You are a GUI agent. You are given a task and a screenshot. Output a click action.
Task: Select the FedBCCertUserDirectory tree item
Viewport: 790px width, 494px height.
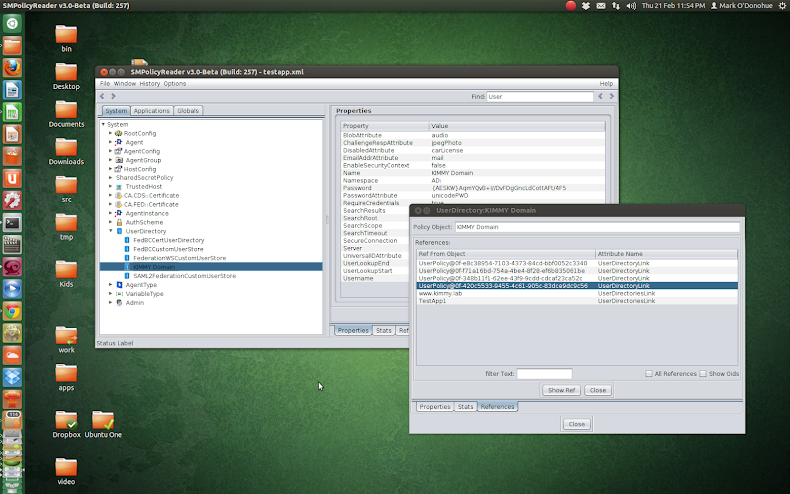(x=168, y=240)
